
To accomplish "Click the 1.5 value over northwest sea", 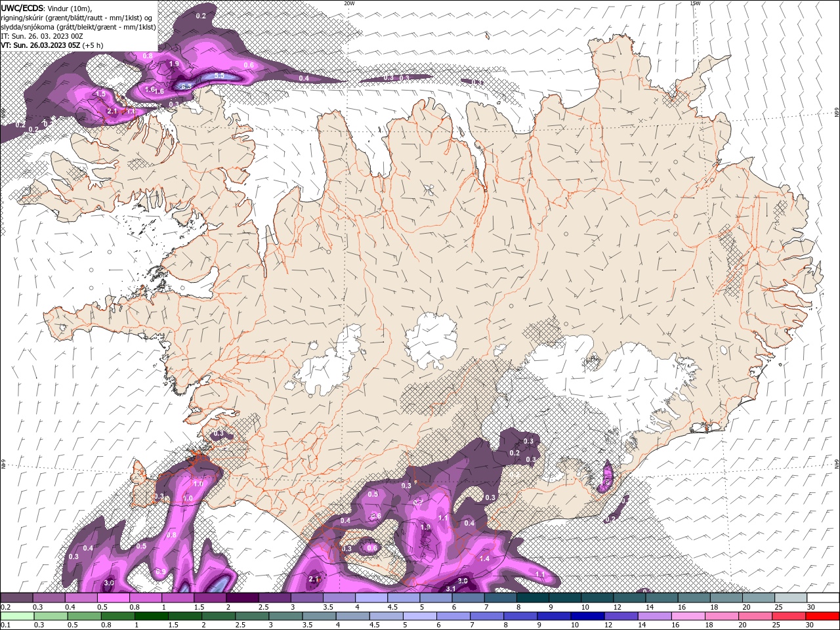I will (100, 94).
